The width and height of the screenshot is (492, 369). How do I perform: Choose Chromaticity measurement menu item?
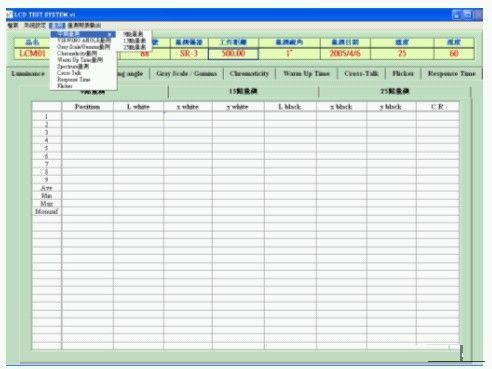click(77, 53)
